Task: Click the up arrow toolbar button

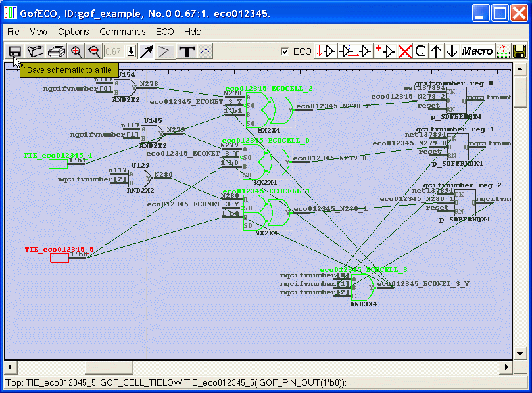Action: point(436,51)
